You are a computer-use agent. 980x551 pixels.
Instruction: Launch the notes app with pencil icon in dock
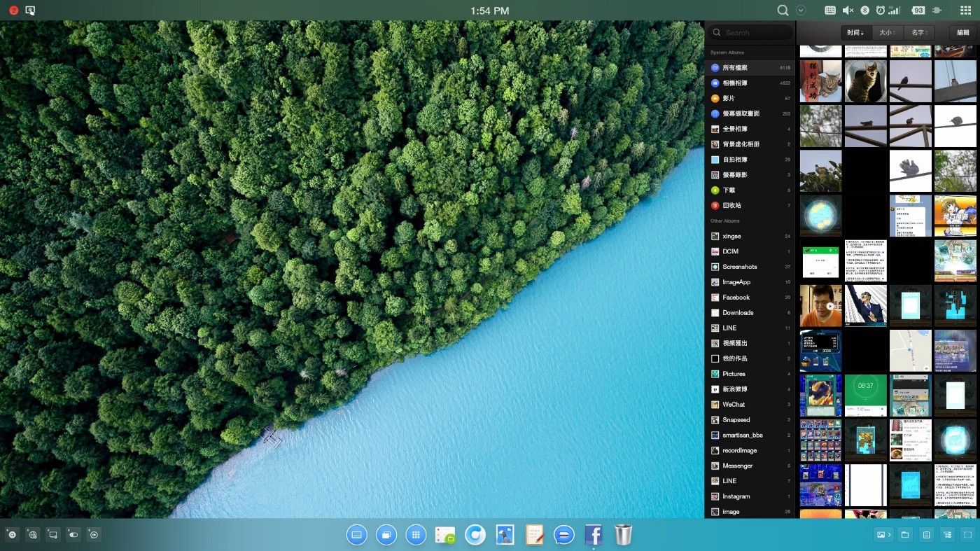pos(535,535)
